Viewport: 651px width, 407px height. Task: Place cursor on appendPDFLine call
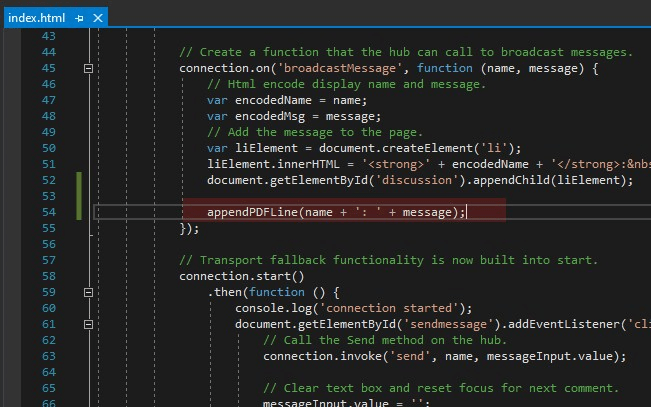click(x=336, y=212)
